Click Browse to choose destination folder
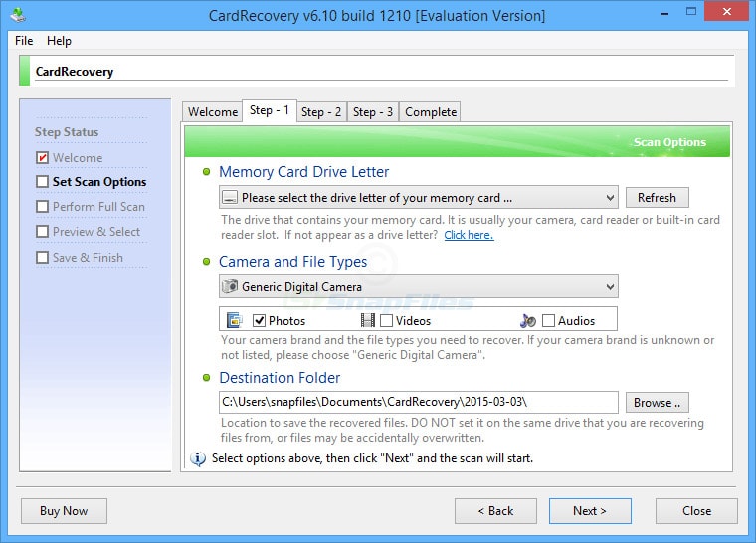 tap(657, 402)
